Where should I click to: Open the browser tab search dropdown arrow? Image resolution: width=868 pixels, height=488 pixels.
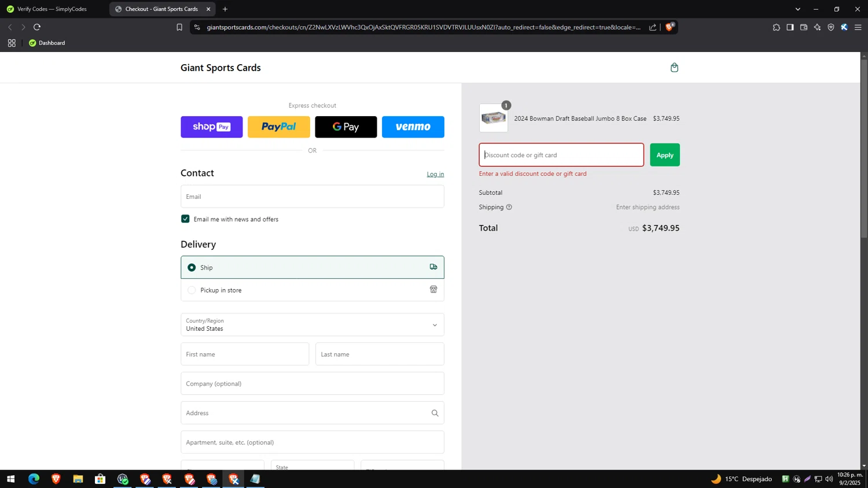(x=797, y=9)
